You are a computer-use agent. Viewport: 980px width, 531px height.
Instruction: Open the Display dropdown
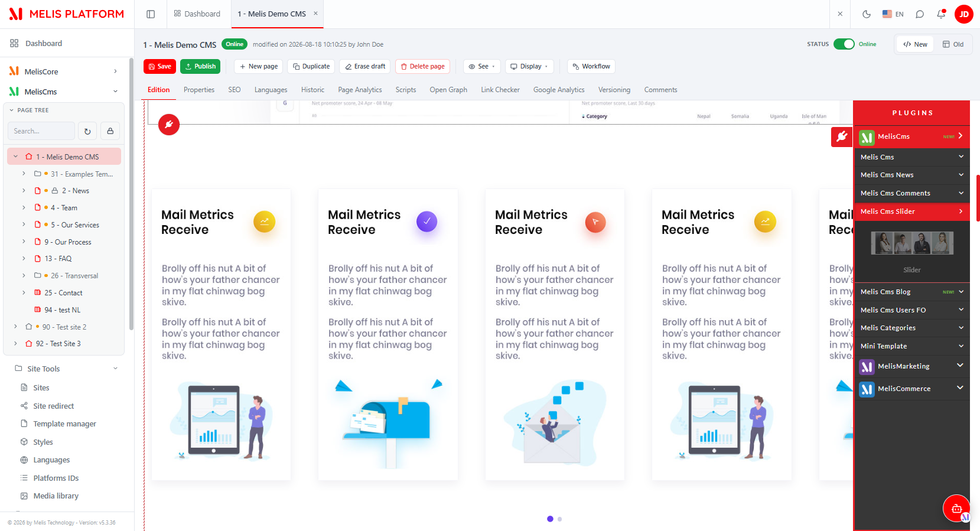529,67
